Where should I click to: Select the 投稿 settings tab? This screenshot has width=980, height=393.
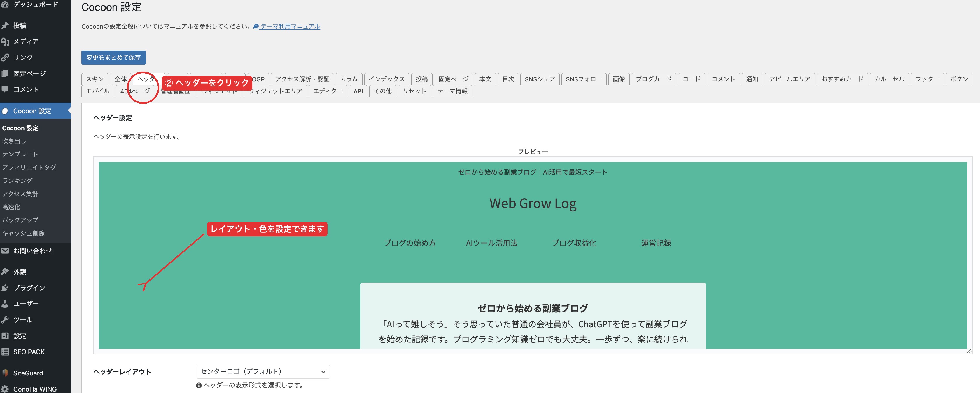point(421,79)
